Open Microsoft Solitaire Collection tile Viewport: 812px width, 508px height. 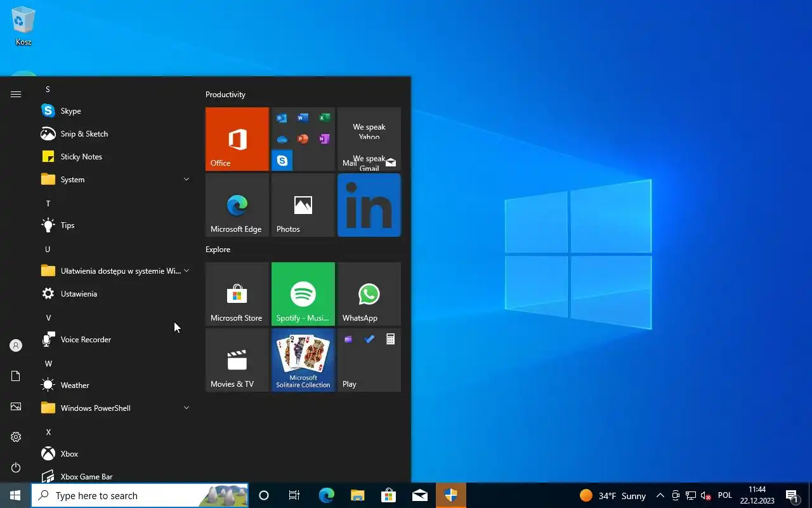pos(303,360)
